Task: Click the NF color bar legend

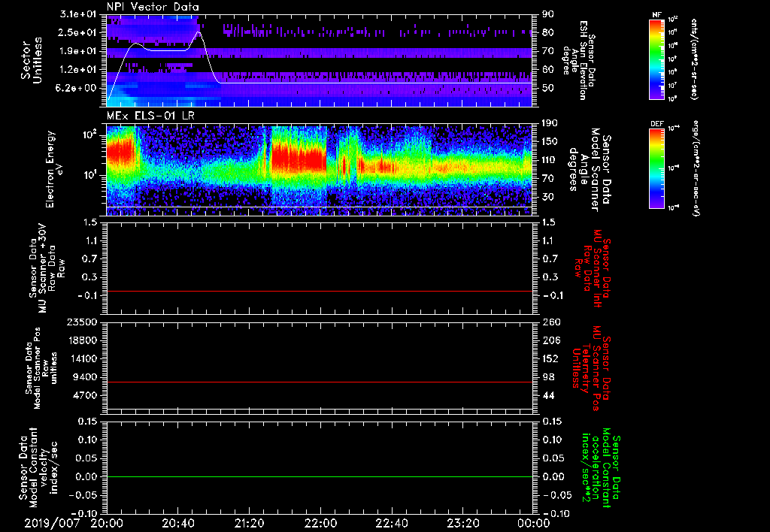Action: coord(657,59)
